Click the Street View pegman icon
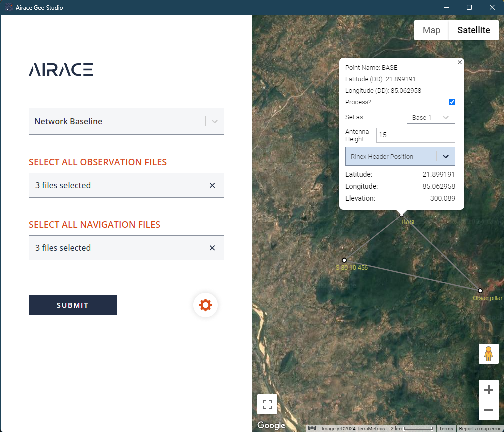504x432 pixels. 488,354
